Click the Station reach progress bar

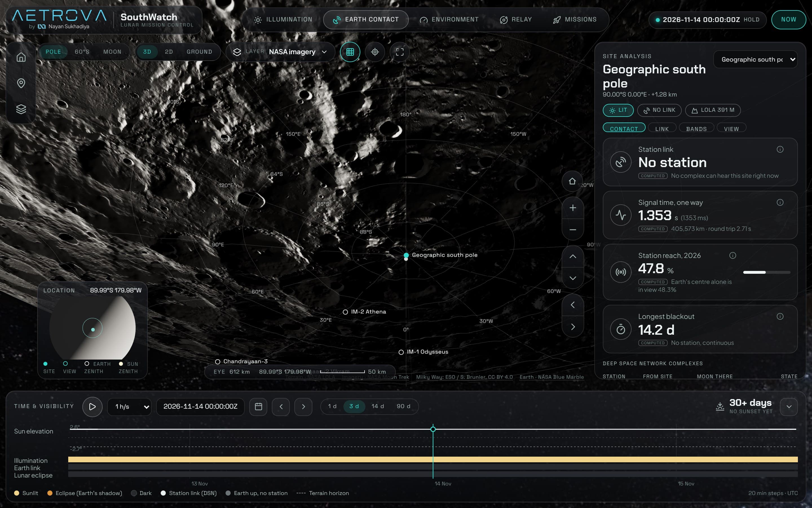[x=767, y=272]
